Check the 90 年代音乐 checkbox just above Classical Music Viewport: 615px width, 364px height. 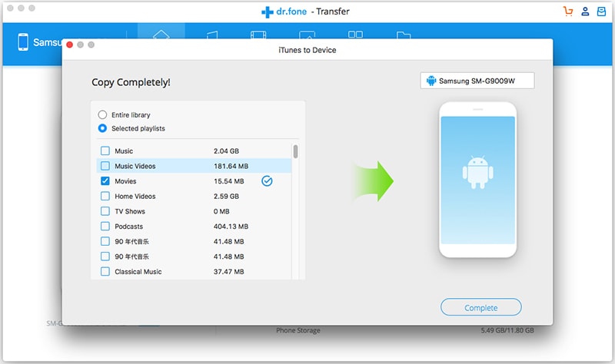tap(105, 256)
